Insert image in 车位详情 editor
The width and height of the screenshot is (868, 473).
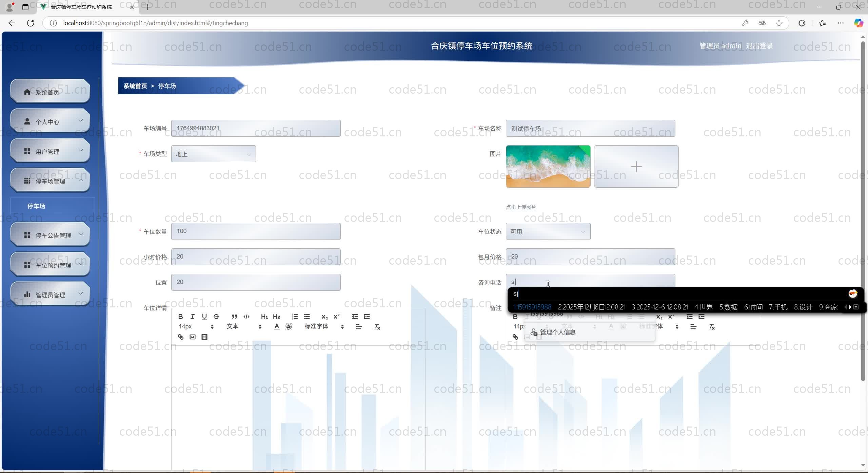coord(193,337)
